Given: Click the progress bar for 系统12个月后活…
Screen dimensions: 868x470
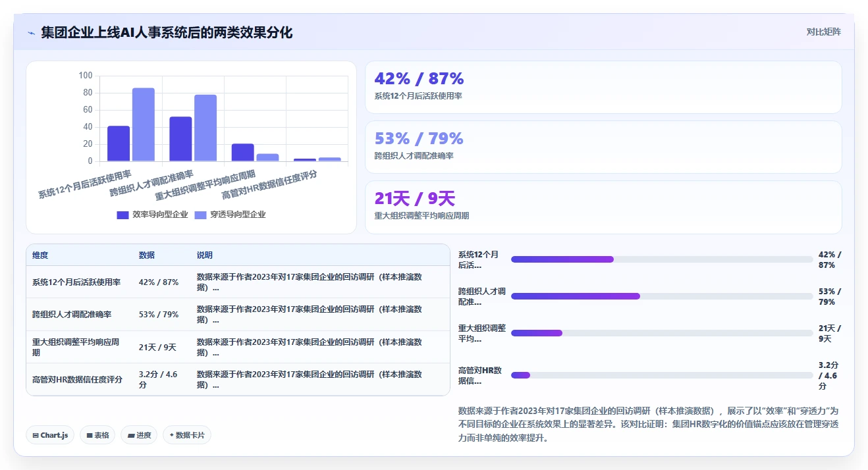Looking at the screenshot, I should (x=662, y=259).
